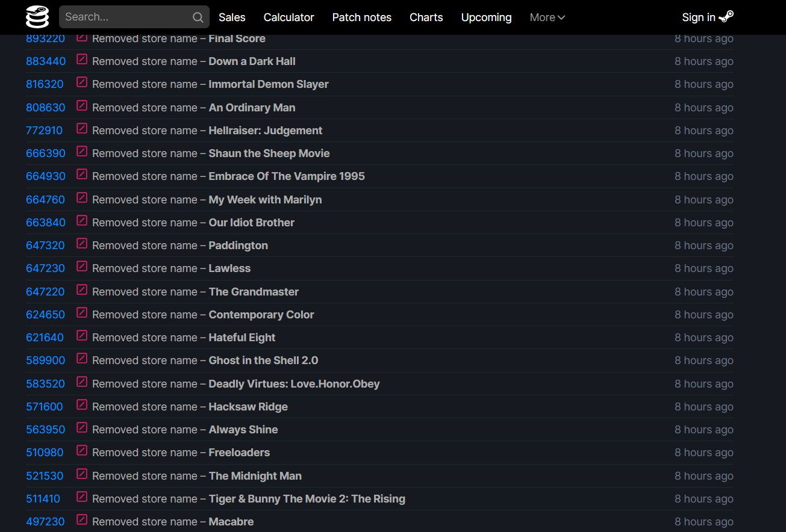Screen dimensions: 786x532
Task: Click the edit icon for Contemporary Color
Action: tap(82, 313)
